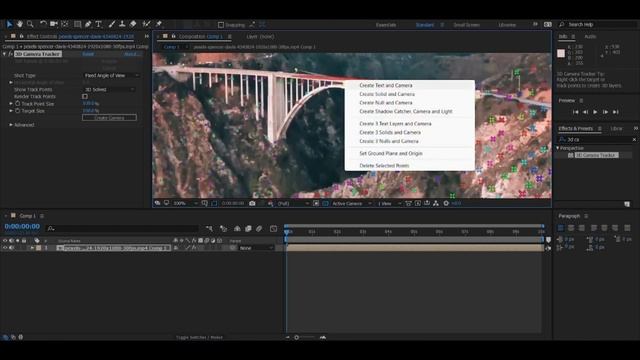Create new preset icon in Effects panel
The width and height of the screenshot is (640, 360).
627,204
